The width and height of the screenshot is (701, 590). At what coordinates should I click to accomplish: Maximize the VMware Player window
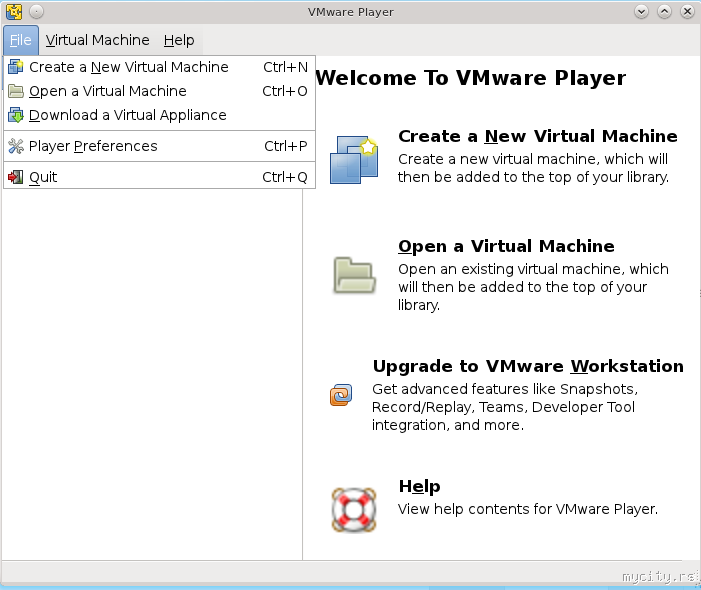(x=664, y=12)
